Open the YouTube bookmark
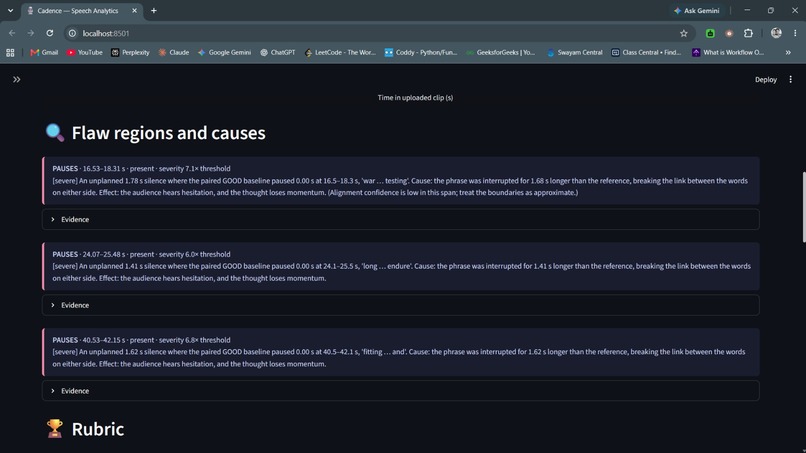This screenshot has height=453, width=806. tap(85, 52)
